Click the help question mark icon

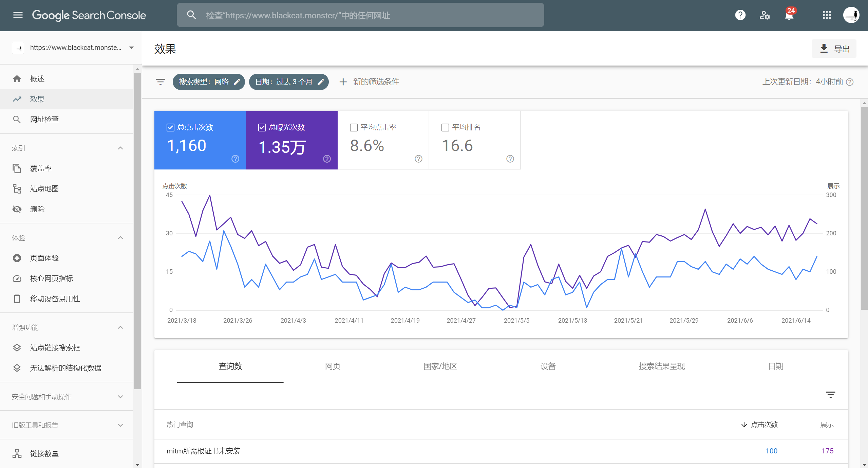pyautogui.click(x=740, y=15)
